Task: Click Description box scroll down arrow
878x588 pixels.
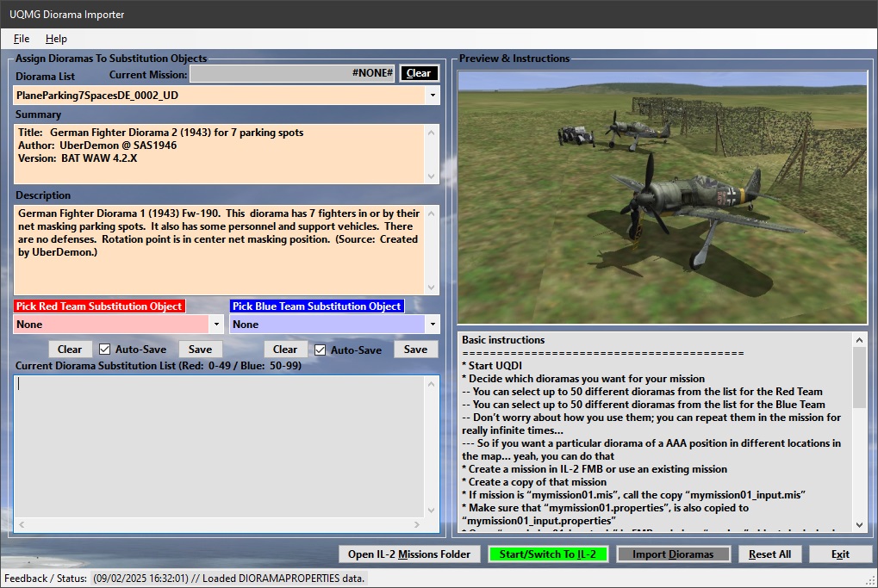Action: pos(431,287)
